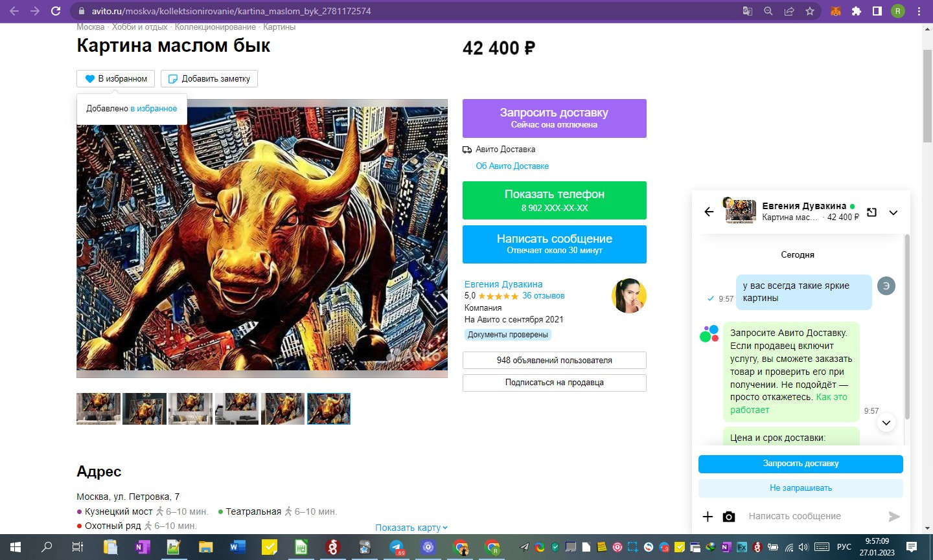Click the message input field
This screenshot has width=933, height=560.
[813, 516]
